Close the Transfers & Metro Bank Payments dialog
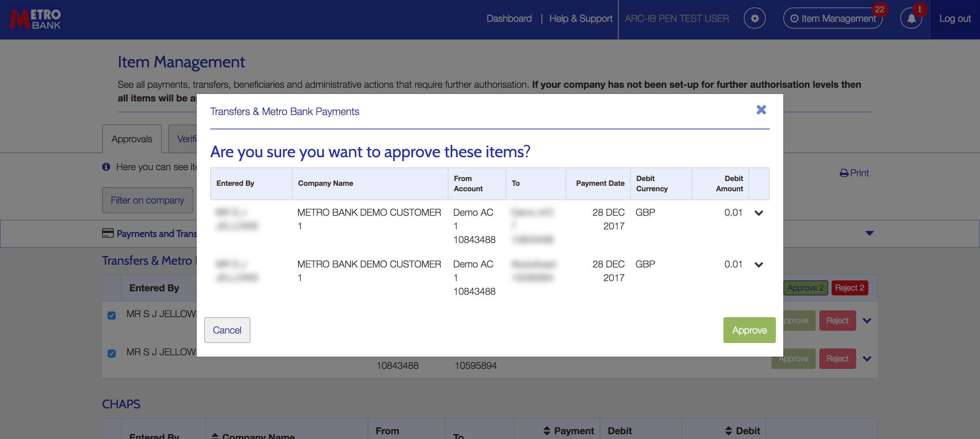980x439 pixels. tap(761, 110)
